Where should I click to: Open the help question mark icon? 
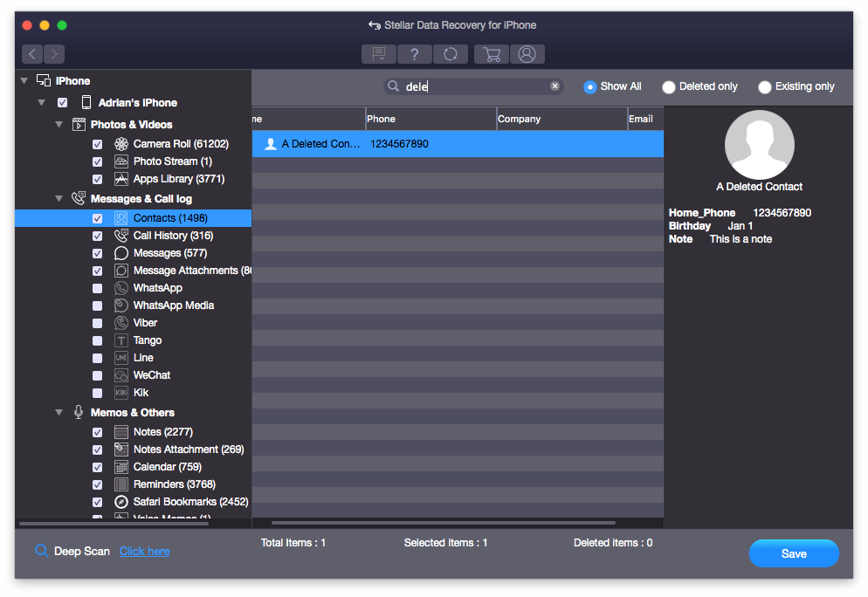pos(414,54)
